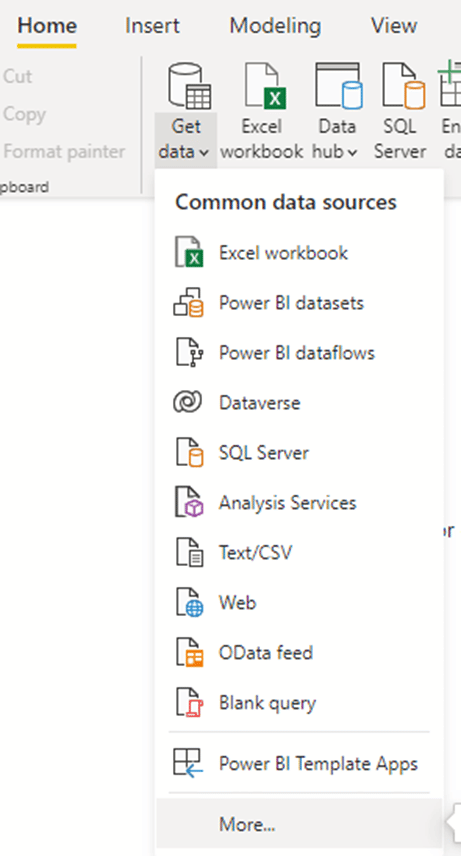
Task: Select the Dataverse swirl icon
Action: tap(188, 403)
